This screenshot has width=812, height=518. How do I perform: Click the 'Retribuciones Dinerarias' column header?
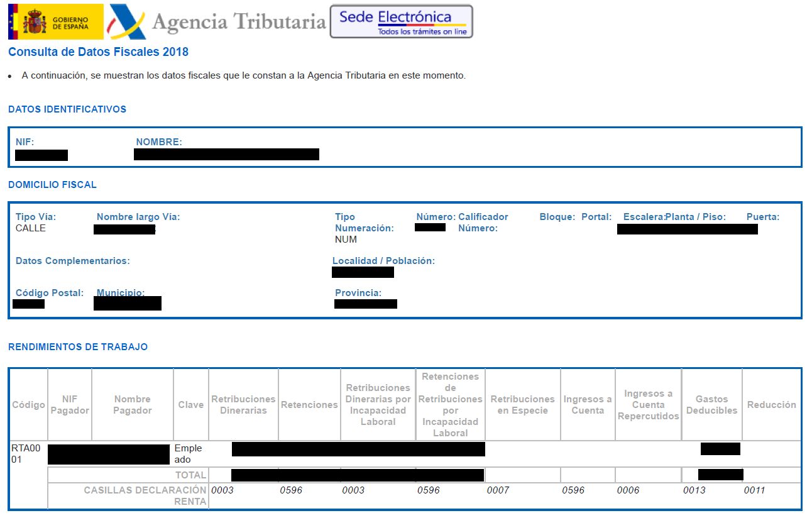[x=243, y=405]
